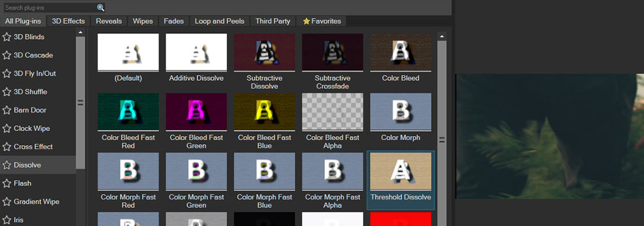Click the Subtractive Crossfade preset icon
The width and height of the screenshot is (644, 226).
point(332,52)
